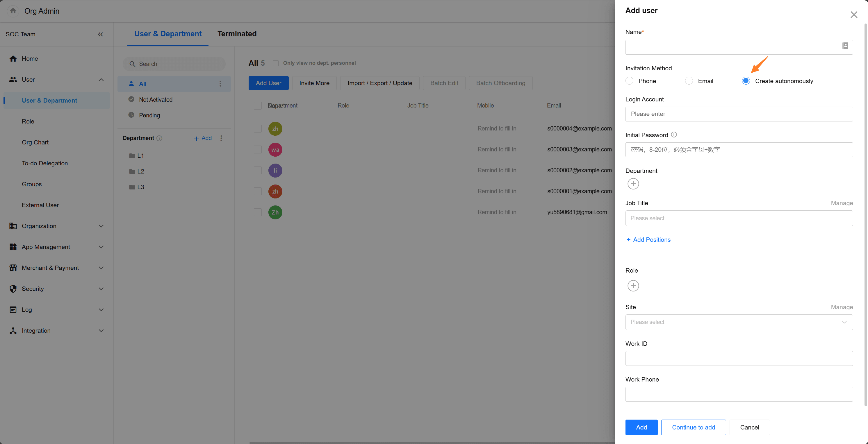The image size is (868, 444).
Task: Open the three-dot menu next to Department
Action: pos(221,138)
